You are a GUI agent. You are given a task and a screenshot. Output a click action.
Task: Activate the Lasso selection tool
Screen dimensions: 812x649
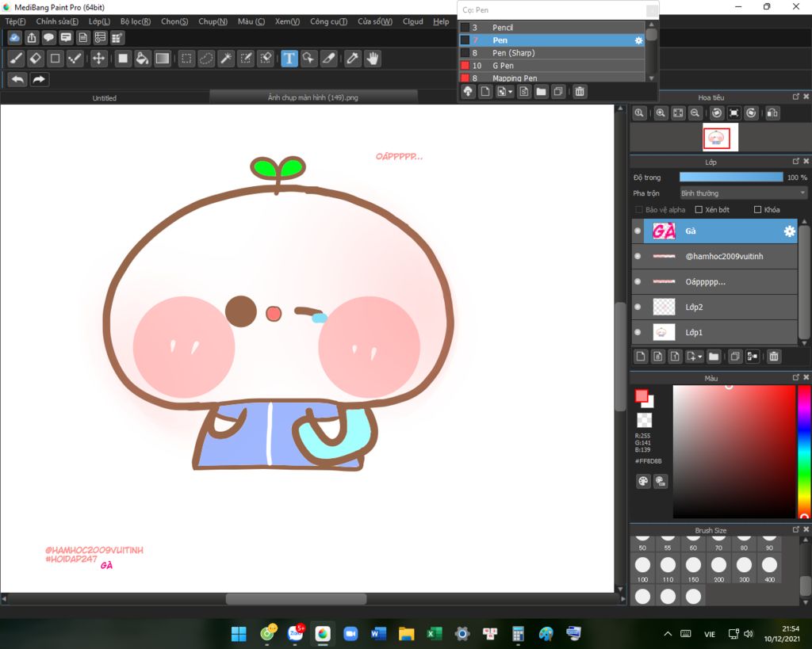[x=206, y=59]
